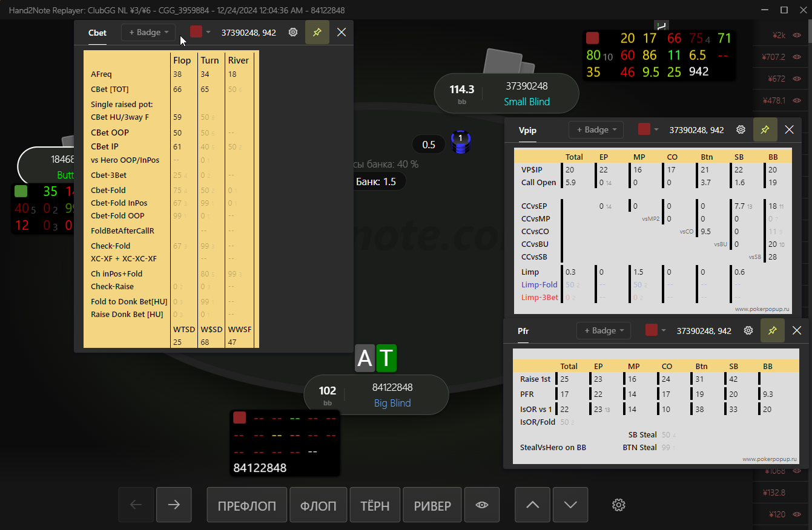The width and height of the screenshot is (812, 530).
Task: Click the dealer tab icon above top-right HUD
Action: pyautogui.click(x=662, y=25)
